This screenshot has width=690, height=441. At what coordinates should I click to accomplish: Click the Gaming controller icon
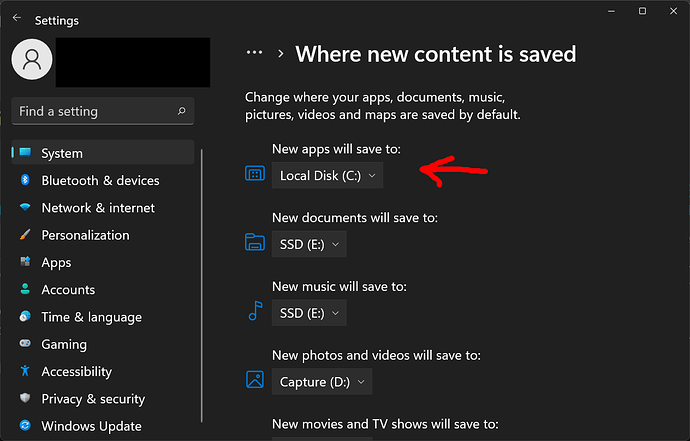point(24,344)
